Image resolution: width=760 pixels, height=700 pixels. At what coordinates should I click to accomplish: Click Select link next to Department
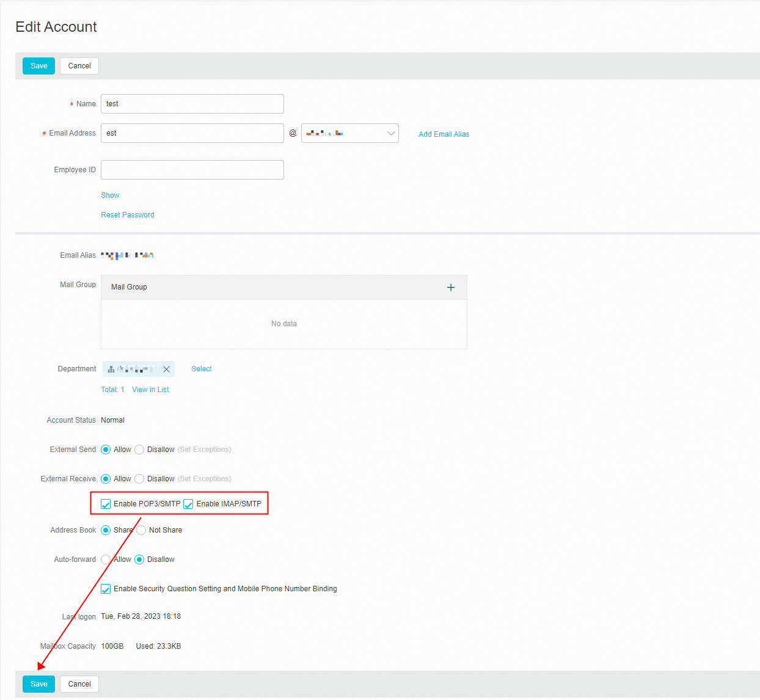(202, 369)
